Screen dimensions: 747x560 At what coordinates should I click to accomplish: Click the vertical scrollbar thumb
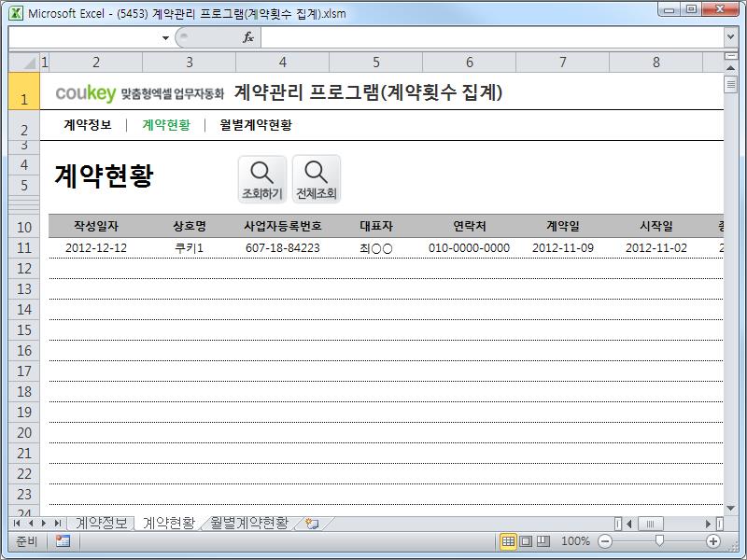(730, 85)
